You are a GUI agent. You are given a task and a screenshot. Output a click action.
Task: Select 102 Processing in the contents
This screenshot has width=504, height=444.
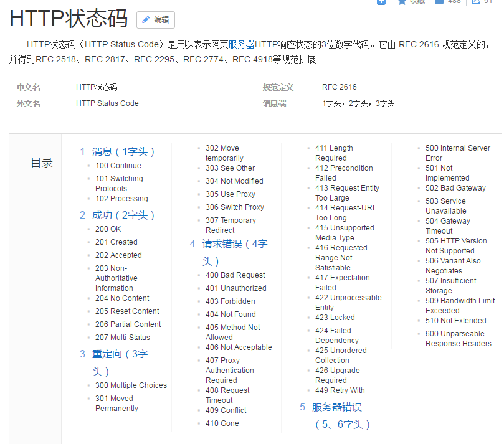pos(121,199)
